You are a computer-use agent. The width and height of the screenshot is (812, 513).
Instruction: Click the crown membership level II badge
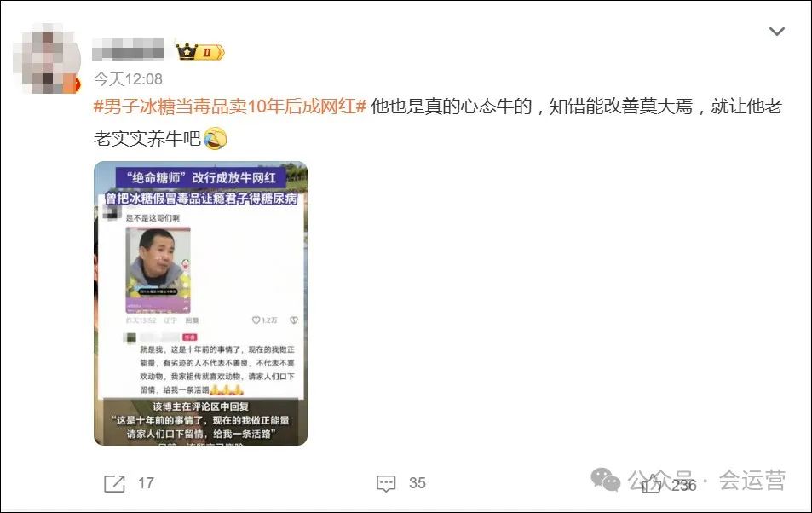coord(200,51)
